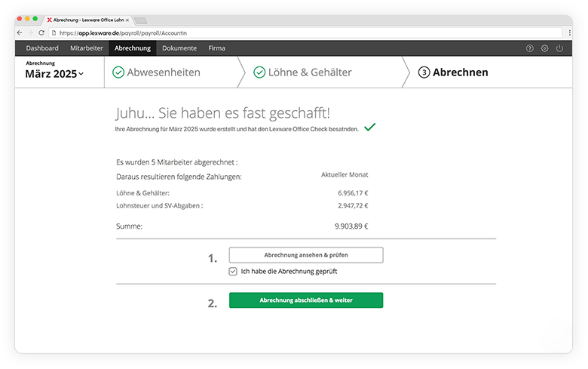Click 'Abrechnung ansehen & prüfen' button
Image resolution: width=588 pixels, height=369 pixels.
click(x=305, y=255)
